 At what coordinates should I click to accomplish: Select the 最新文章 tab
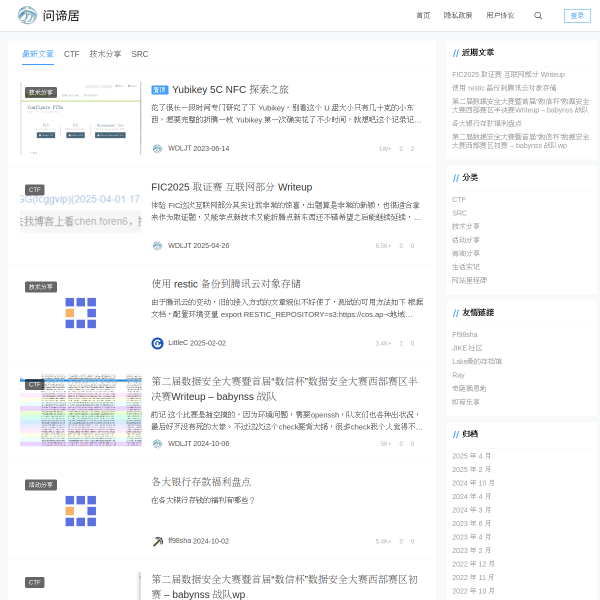(38, 54)
